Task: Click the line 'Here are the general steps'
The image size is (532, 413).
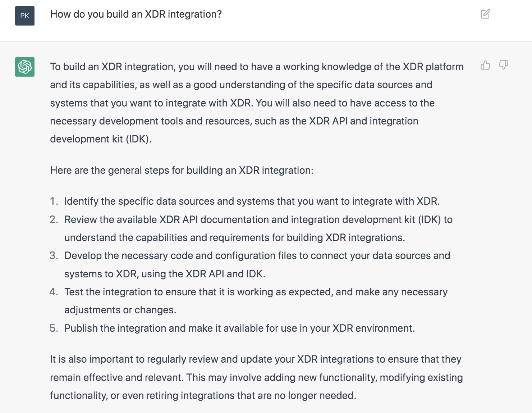Action: click(182, 170)
